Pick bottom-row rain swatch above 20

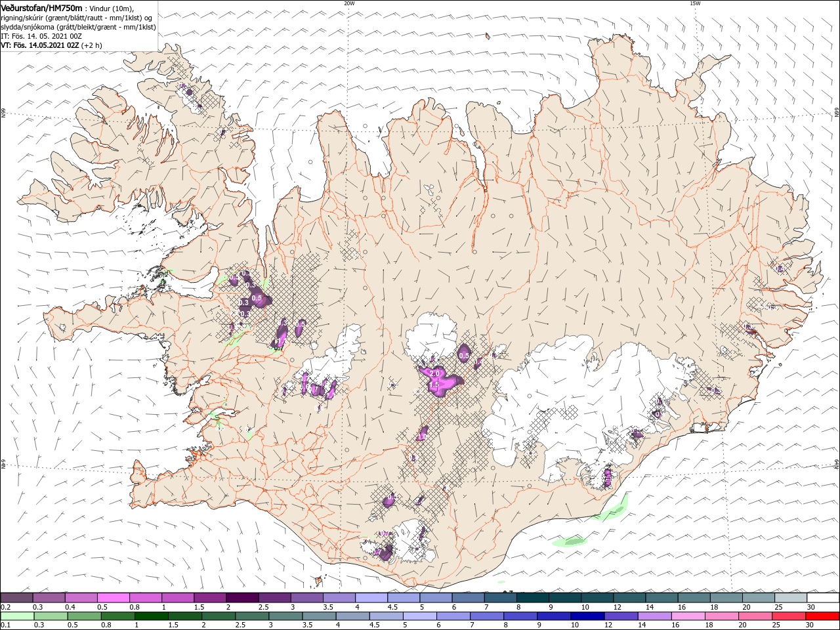point(756,616)
